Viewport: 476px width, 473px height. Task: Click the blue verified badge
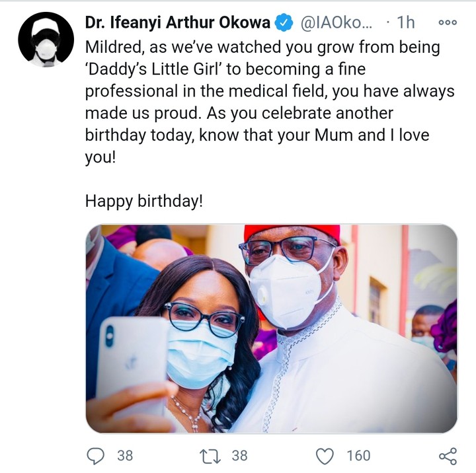(284, 22)
